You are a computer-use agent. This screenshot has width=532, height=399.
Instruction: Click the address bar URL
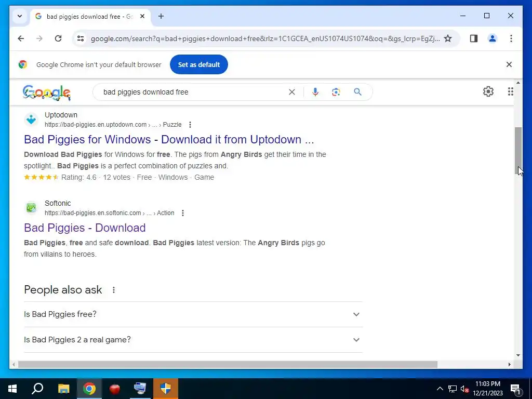265,38
